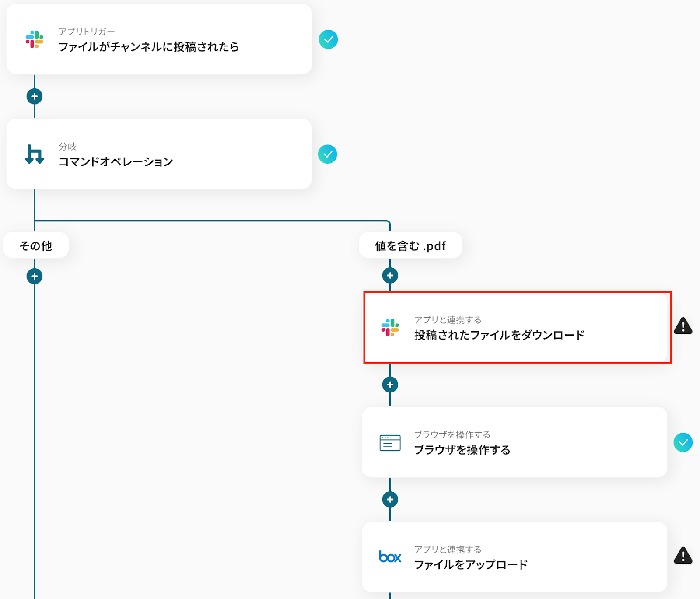Image resolution: width=700 pixels, height=599 pixels.
Task: Add a step after 投稿されたファイルをダウンロード
Action: (x=390, y=385)
